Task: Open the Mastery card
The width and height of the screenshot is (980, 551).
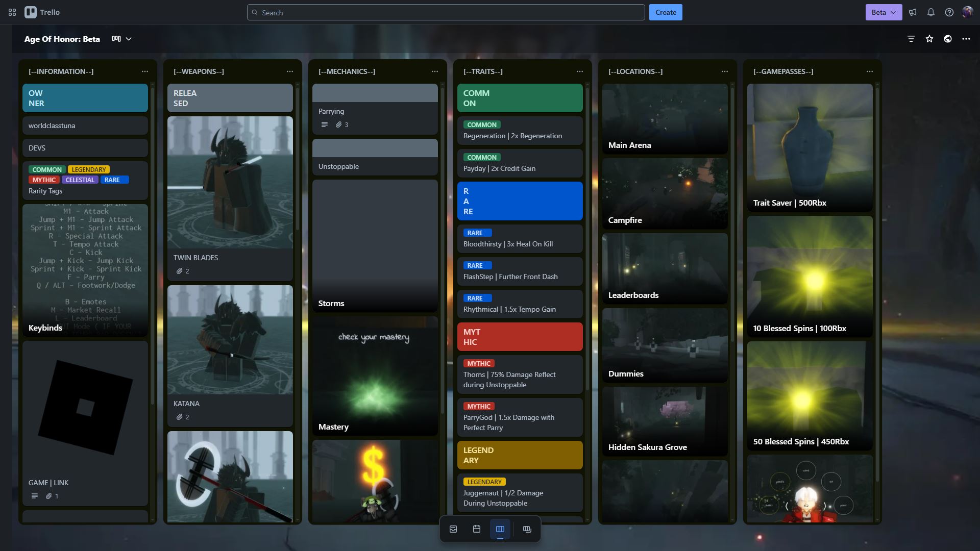Action: (x=375, y=376)
